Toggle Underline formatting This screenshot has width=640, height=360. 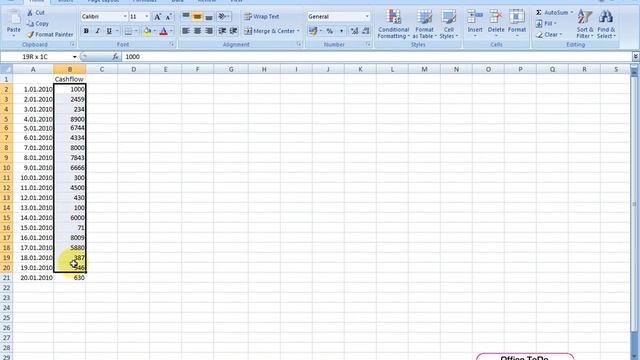(x=109, y=31)
